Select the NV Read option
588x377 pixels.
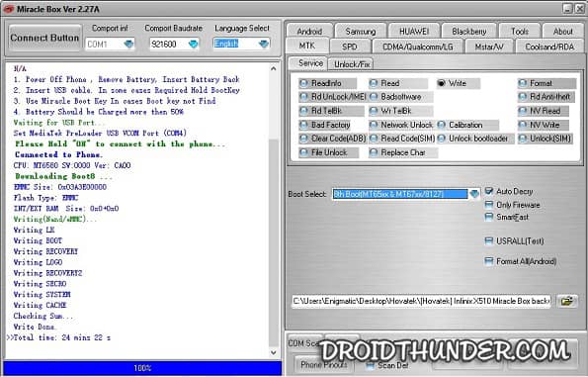coord(545,111)
